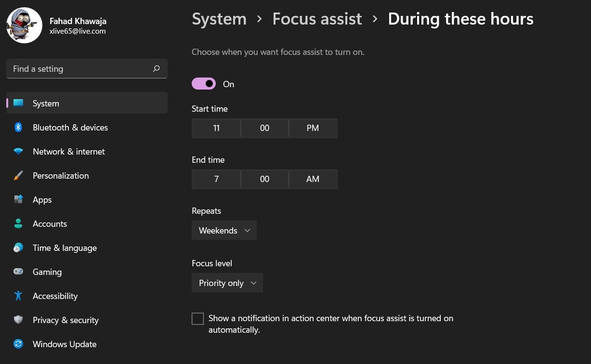Click the Find a setting search box
The width and height of the screenshot is (591, 364).
[x=87, y=69]
